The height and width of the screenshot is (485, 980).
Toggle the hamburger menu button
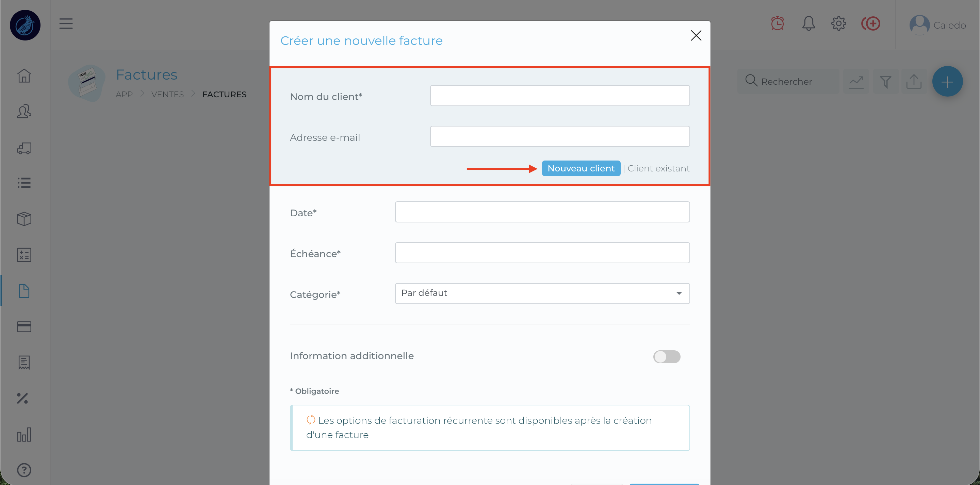pyautogui.click(x=66, y=24)
